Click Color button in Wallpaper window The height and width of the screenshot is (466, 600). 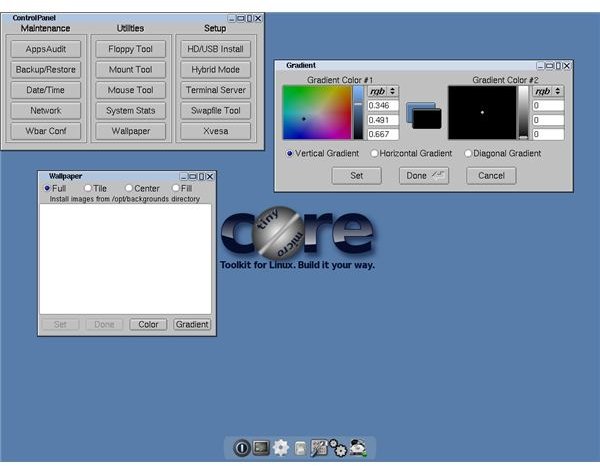[148, 324]
